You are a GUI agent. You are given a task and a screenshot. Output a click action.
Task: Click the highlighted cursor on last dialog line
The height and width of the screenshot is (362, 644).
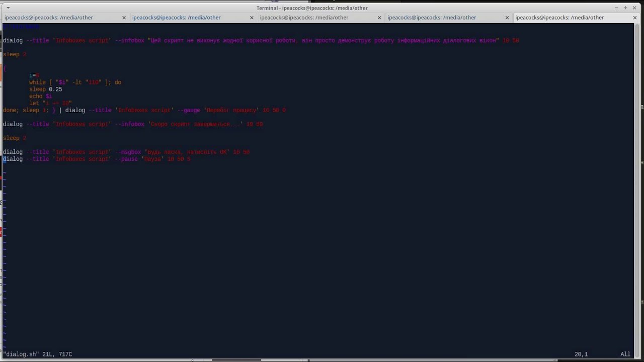(x=5, y=159)
